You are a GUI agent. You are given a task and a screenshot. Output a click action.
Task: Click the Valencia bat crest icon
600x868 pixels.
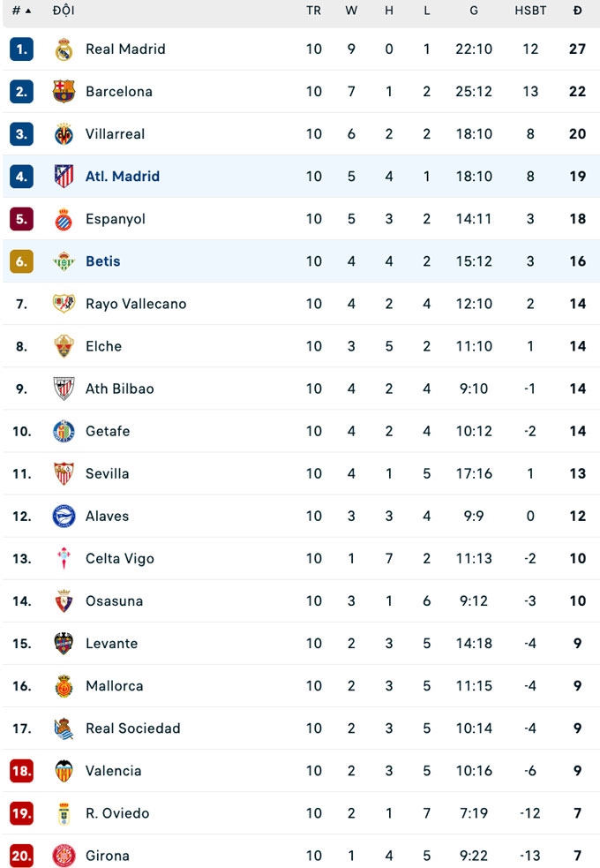(x=64, y=771)
